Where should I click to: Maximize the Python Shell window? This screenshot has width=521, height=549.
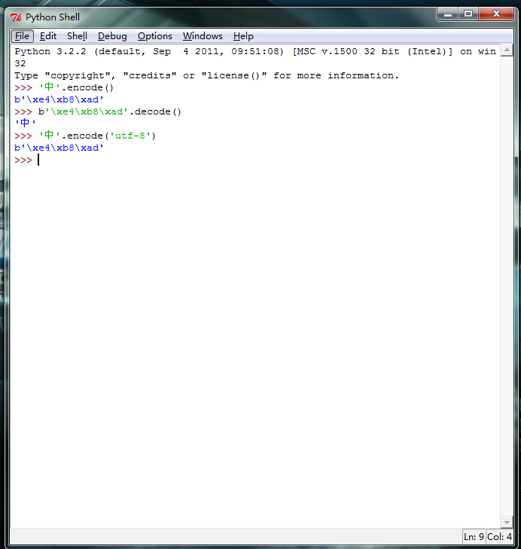tap(468, 14)
